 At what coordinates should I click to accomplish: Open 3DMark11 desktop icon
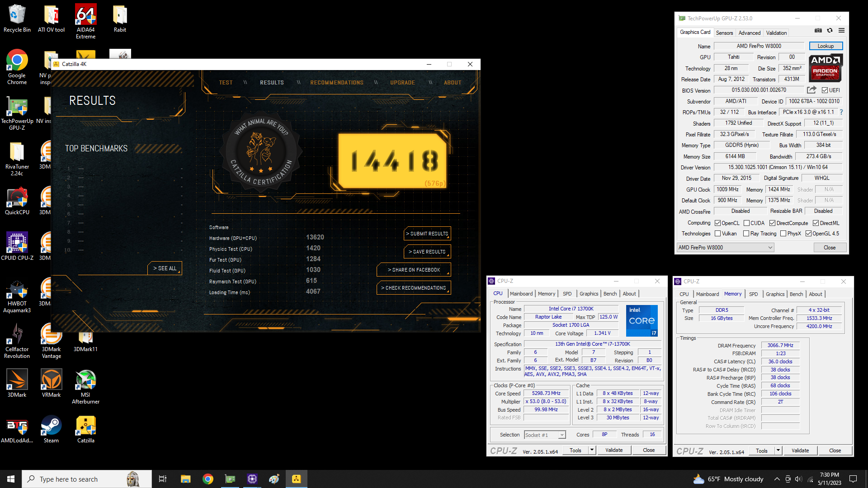tap(85, 342)
